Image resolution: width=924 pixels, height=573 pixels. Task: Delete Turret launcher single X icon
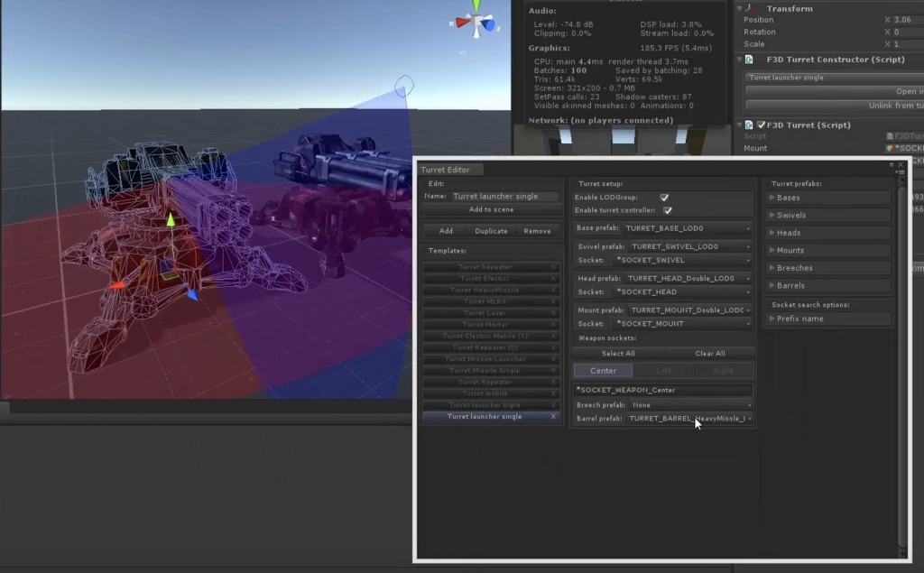click(x=553, y=417)
